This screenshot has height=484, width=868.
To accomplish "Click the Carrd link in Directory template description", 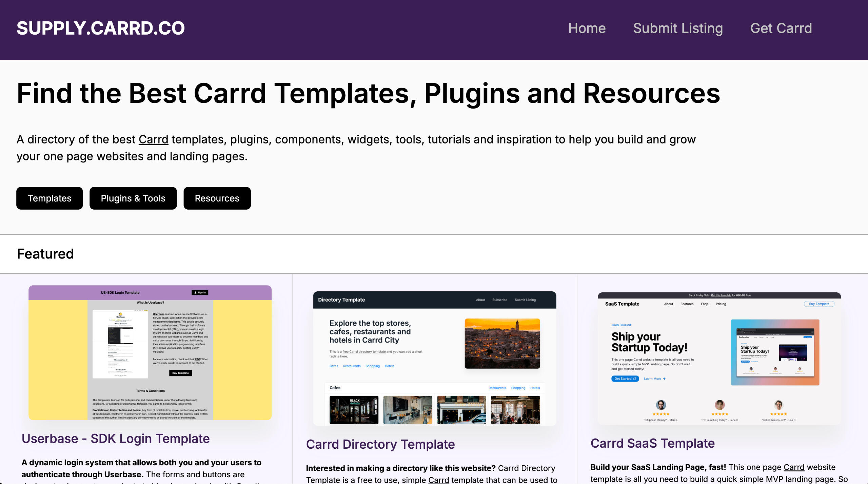I will [x=438, y=480].
